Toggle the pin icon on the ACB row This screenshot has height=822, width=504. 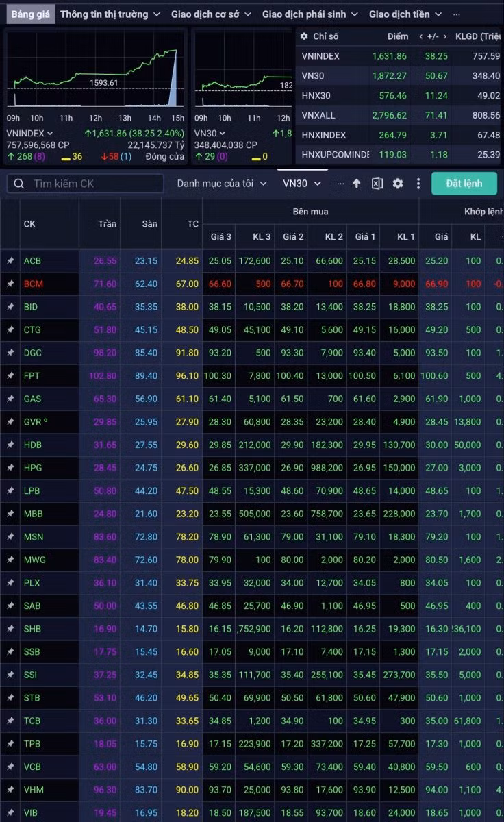point(10,261)
